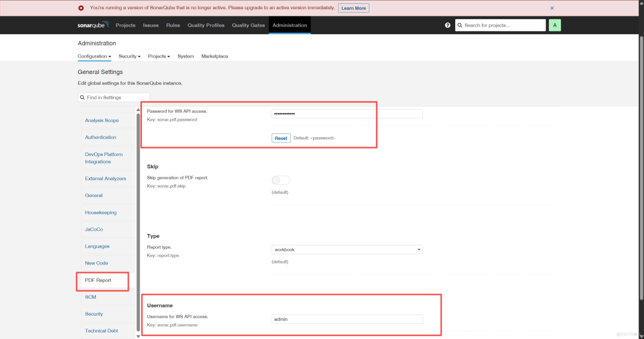Click the Learn More button
Image resolution: width=644 pixels, height=339 pixels.
pos(354,8)
